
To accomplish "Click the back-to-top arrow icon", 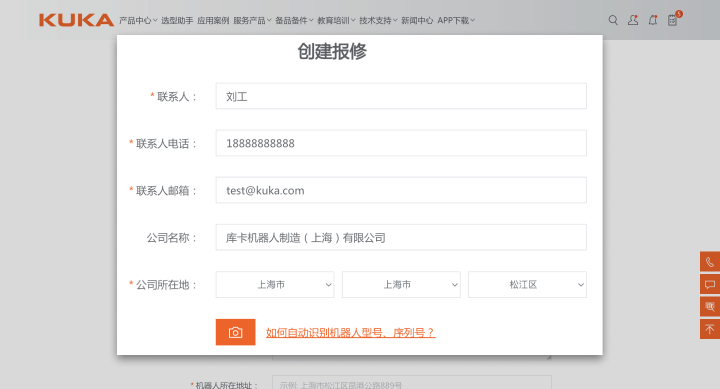I will [710, 329].
